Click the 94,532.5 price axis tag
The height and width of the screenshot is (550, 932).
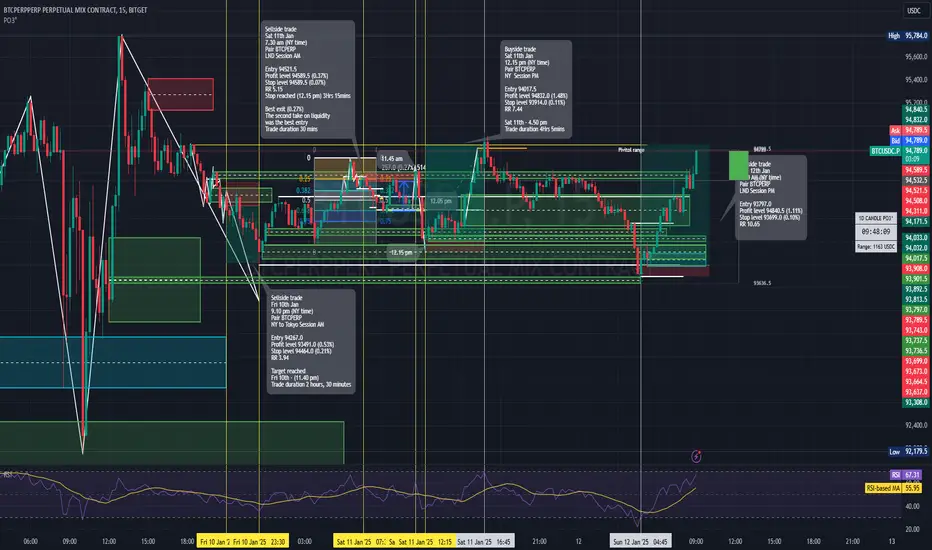(x=916, y=180)
